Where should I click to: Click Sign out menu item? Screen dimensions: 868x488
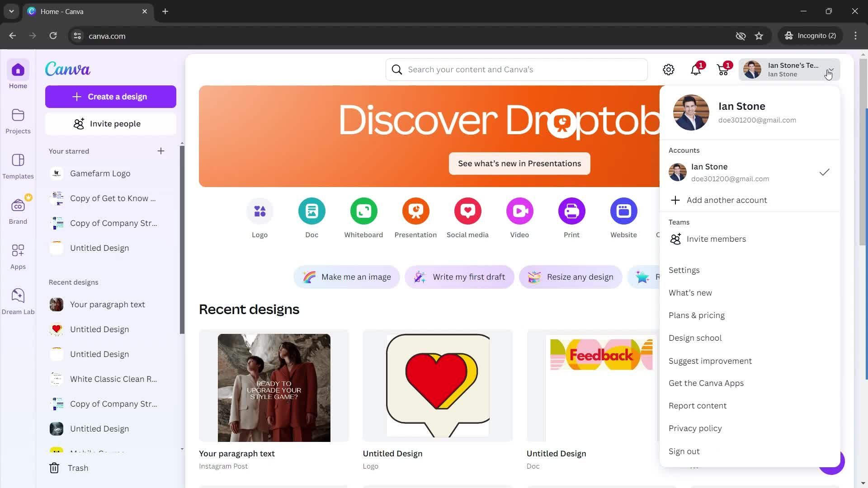[x=684, y=451]
